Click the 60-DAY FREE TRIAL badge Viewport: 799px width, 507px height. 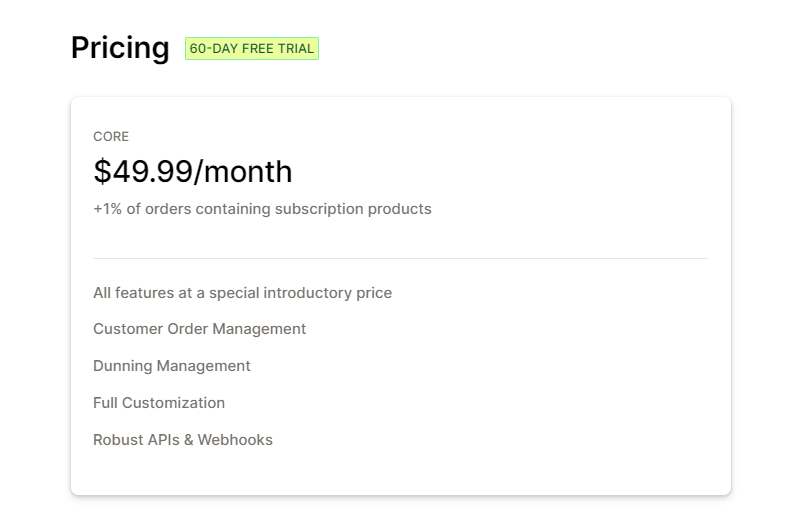point(252,48)
